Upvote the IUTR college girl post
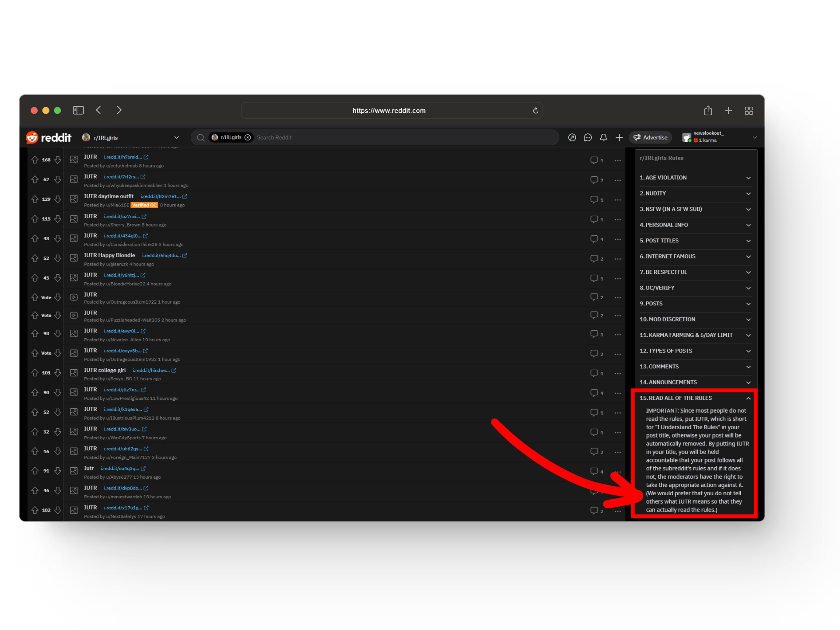The width and height of the screenshot is (840, 630). (x=35, y=373)
